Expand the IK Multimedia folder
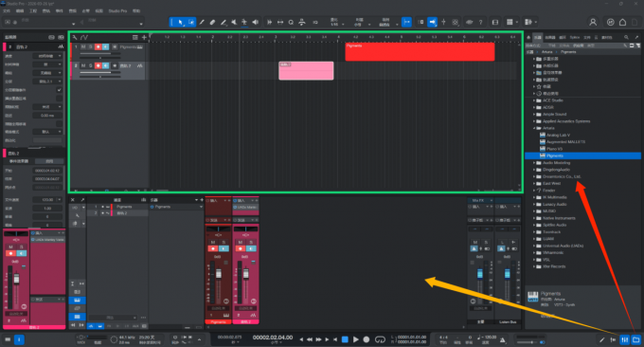 click(x=534, y=197)
